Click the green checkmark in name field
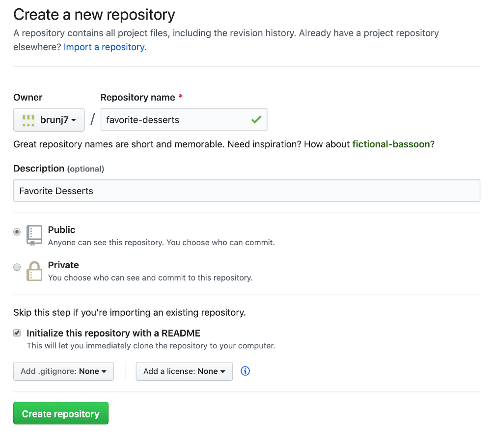The width and height of the screenshot is (493, 448). 256,119
